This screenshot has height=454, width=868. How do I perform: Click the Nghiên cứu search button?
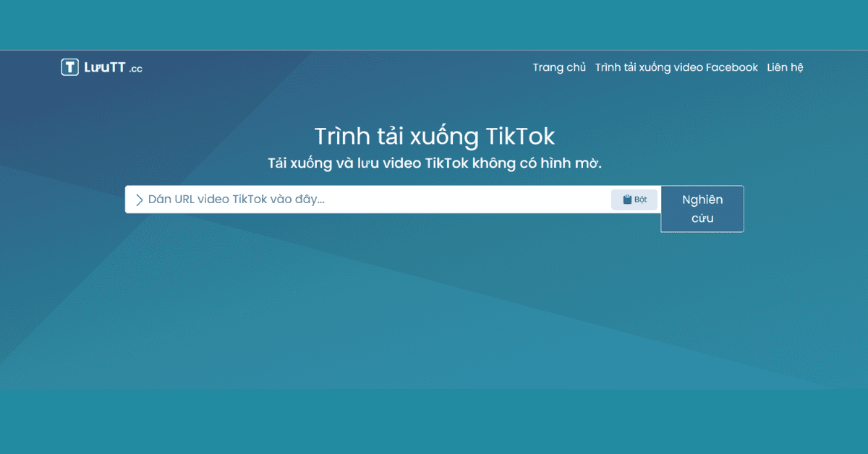coord(702,209)
